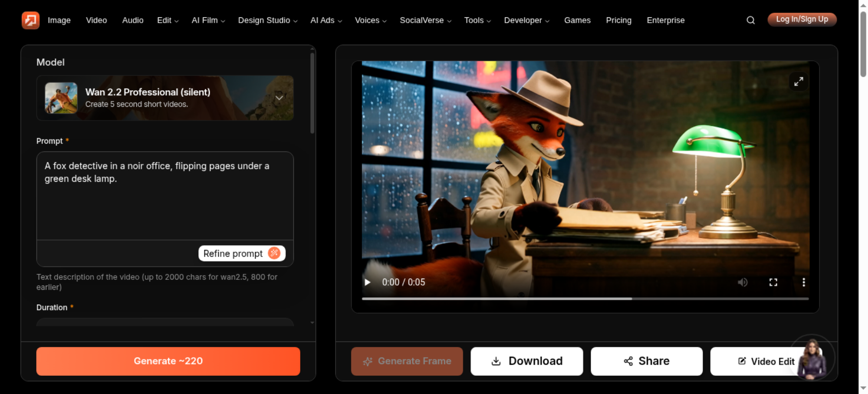
Task: Visit the Pricing page
Action: pyautogui.click(x=618, y=20)
